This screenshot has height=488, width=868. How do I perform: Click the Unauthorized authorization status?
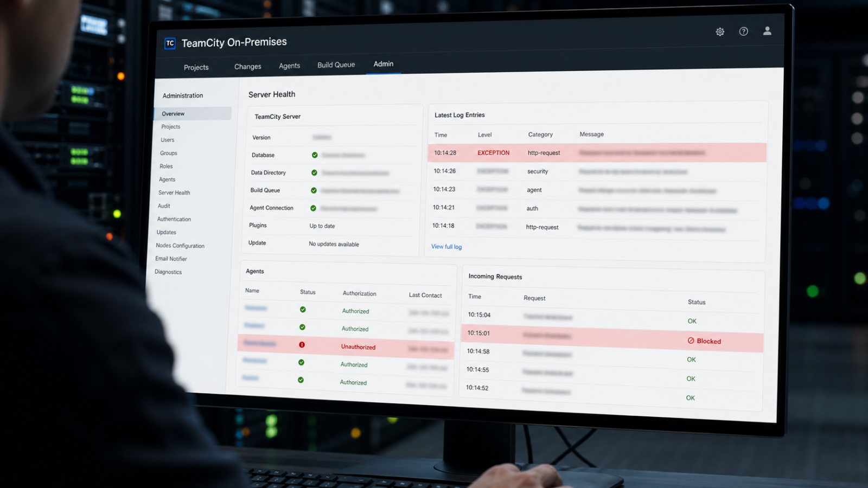358,347
